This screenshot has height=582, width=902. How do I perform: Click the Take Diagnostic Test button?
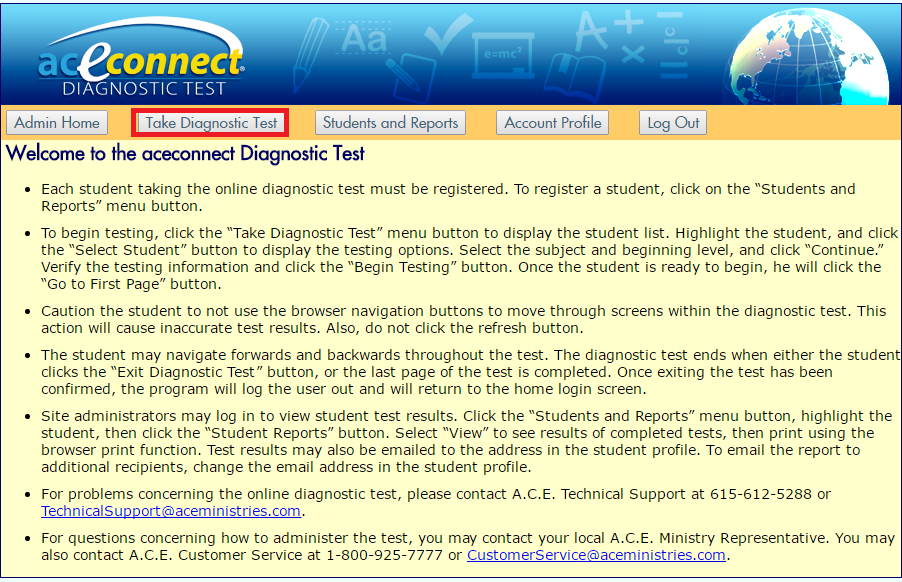(211, 122)
